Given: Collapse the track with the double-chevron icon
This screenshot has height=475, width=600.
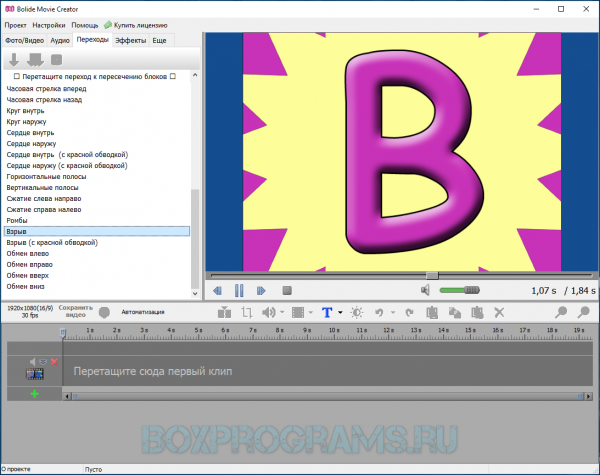Looking at the screenshot, I should (x=43, y=362).
